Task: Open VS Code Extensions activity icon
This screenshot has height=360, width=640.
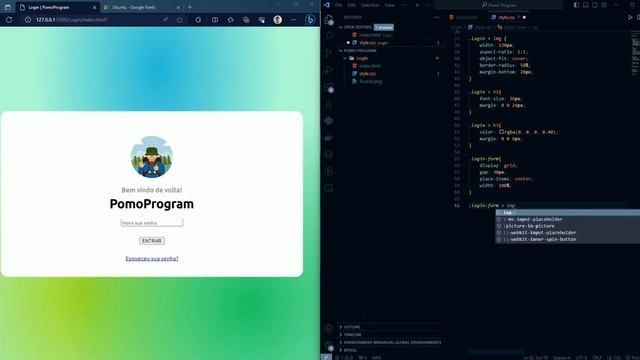Action: [329, 87]
